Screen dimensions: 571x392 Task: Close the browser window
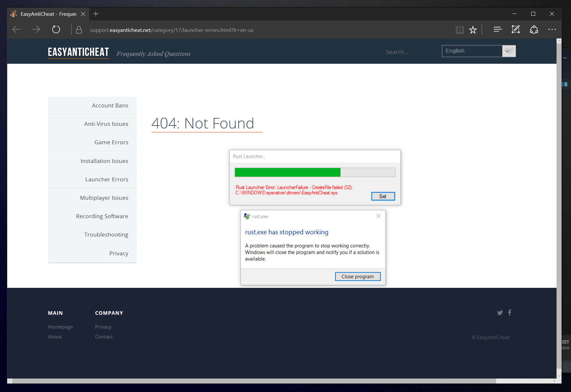click(552, 14)
